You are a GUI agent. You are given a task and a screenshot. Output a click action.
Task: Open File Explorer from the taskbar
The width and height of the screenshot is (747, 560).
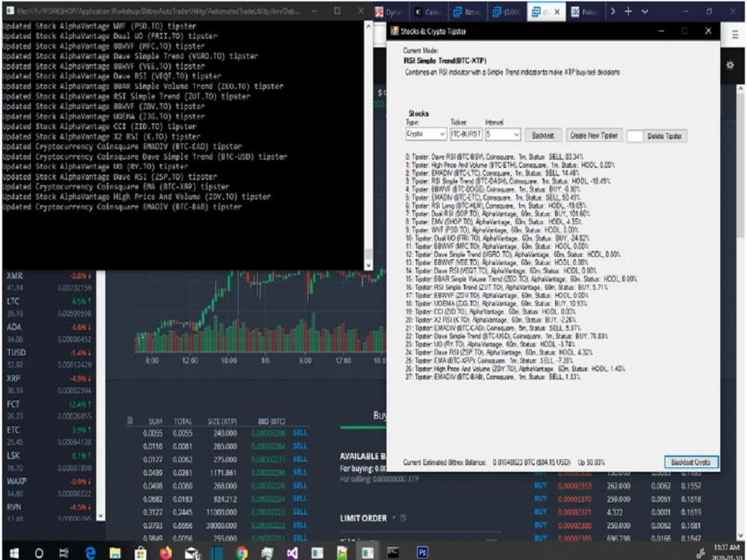(x=115, y=553)
